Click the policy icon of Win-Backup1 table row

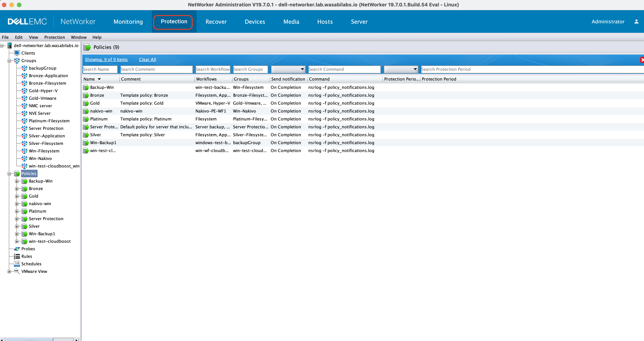86,143
